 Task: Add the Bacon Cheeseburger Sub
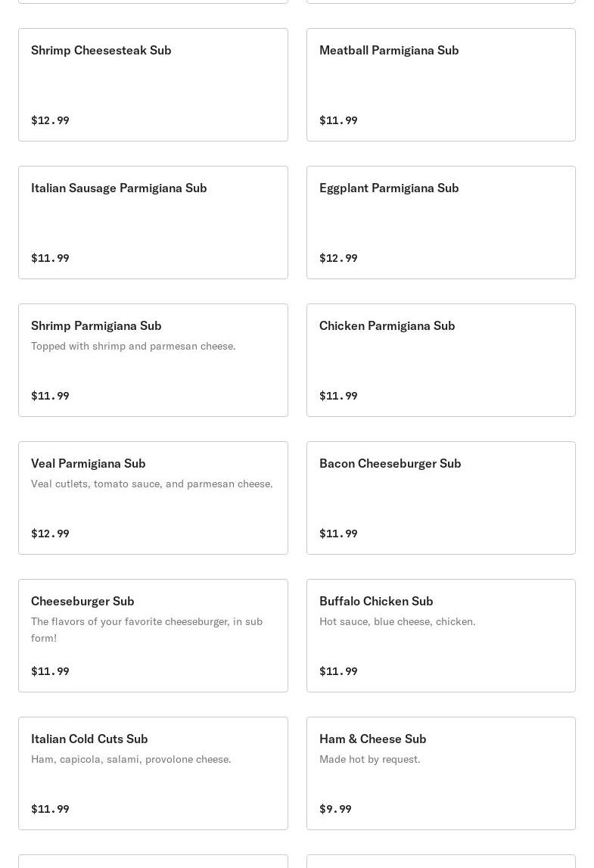tap(440, 497)
